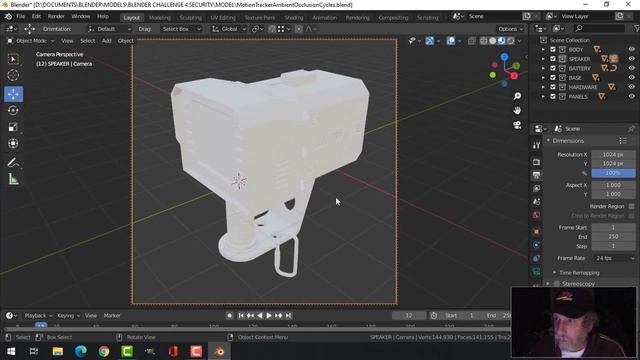Select the Transform tool

point(13,143)
